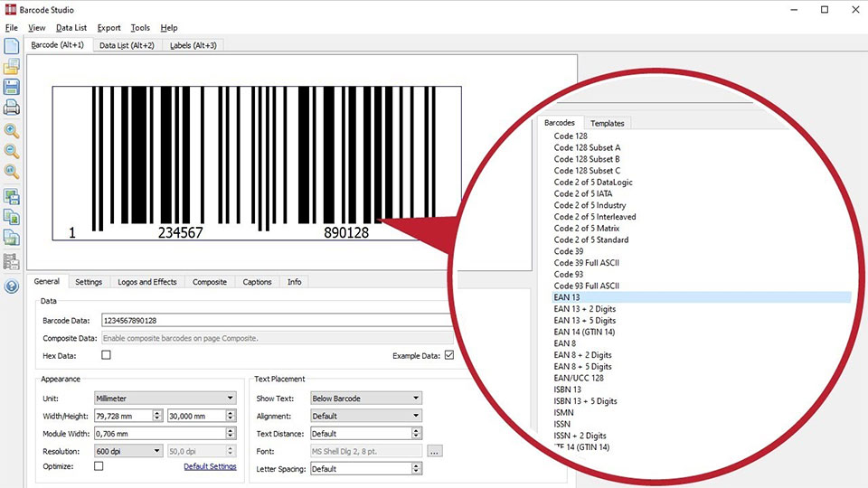Open the Help menu
868x488 pixels.
pyautogui.click(x=169, y=28)
